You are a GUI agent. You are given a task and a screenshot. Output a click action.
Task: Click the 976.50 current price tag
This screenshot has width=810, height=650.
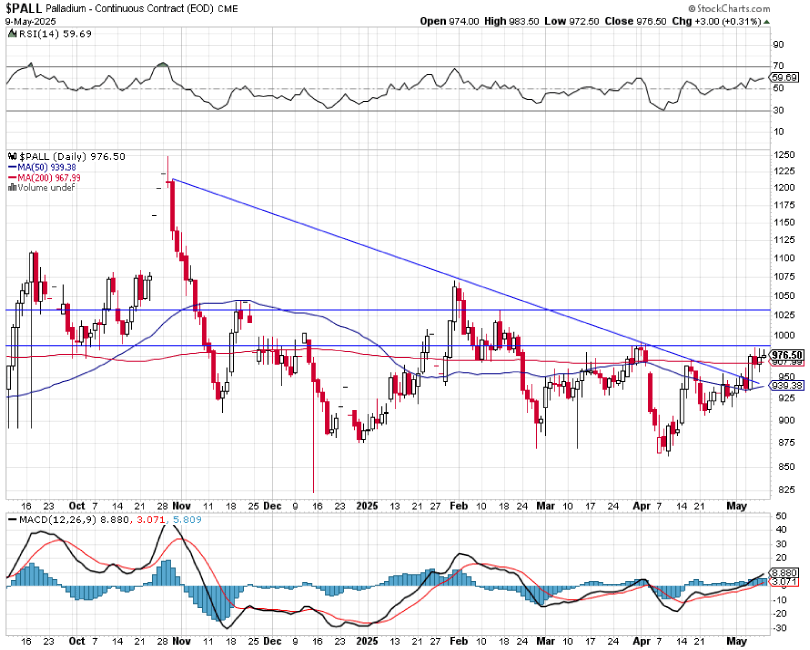tap(787, 355)
